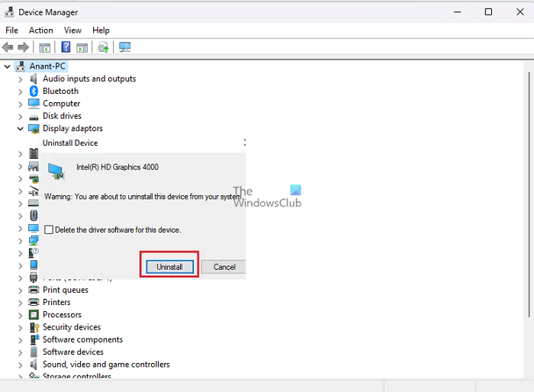The height and width of the screenshot is (392, 534).
Task: Expand the Print queues category
Action: coord(21,291)
